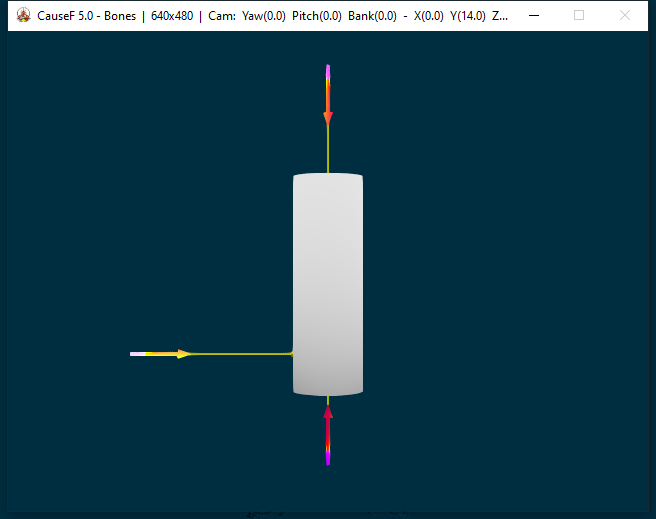
Task: Click the red shaft of the bottom arrow
Action: [328, 432]
